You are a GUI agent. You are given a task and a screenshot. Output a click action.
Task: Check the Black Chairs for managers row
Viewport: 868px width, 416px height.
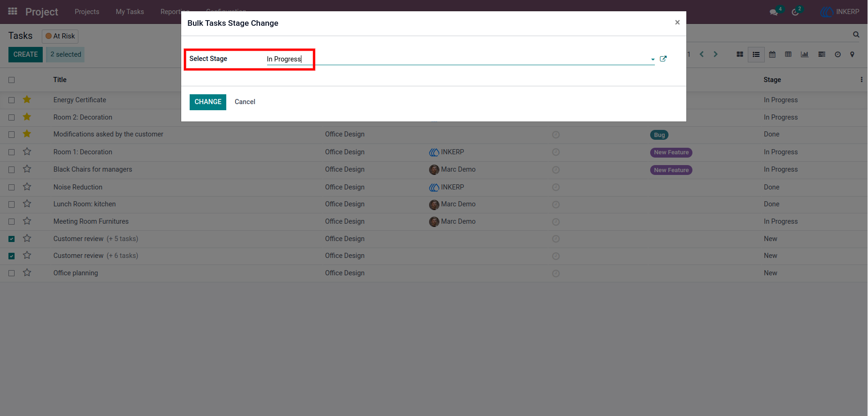tap(12, 170)
